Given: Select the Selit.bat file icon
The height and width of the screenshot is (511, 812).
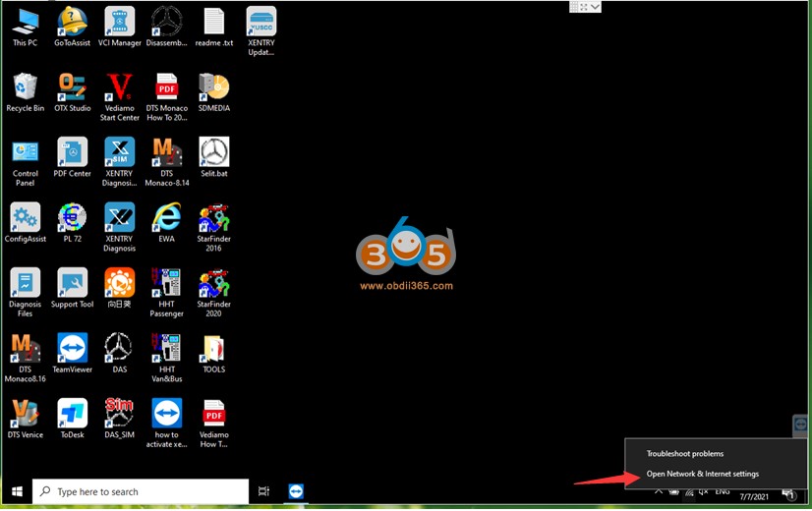Looking at the screenshot, I should (x=214, y=158).
